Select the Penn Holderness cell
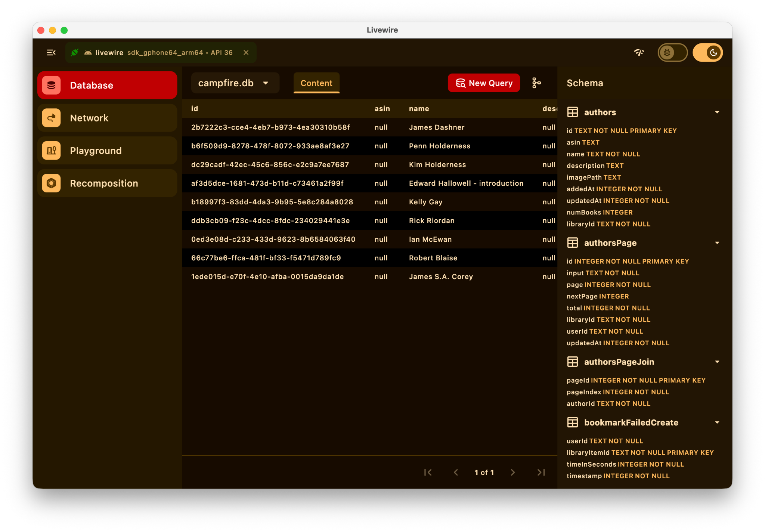765x532 pixels. coord(440,146)
